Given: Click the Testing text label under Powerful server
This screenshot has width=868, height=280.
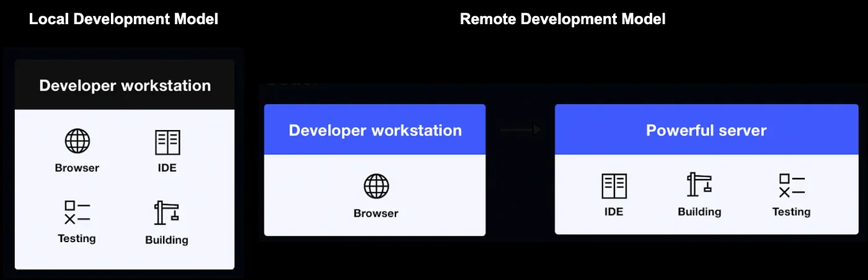Looking at the screenshot, I should point(791,212).
